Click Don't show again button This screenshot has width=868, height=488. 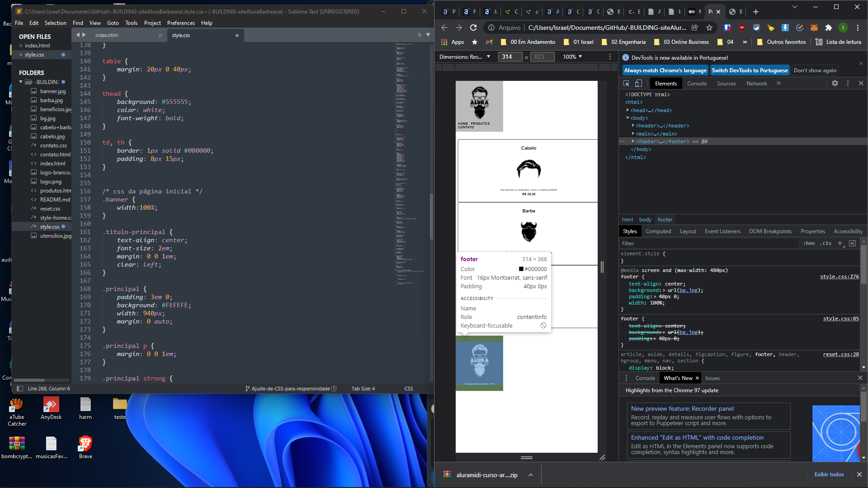(x=815, y=70)
